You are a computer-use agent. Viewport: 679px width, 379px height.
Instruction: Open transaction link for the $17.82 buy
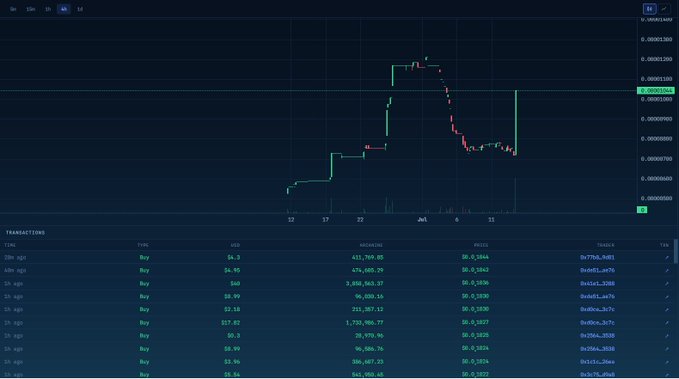tap(666, 323)
